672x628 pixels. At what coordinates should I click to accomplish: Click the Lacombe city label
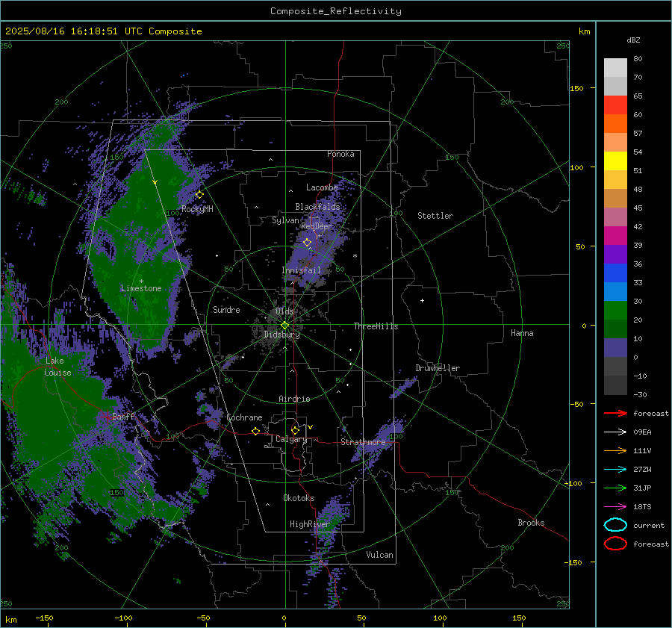click(x=322, y=187)
